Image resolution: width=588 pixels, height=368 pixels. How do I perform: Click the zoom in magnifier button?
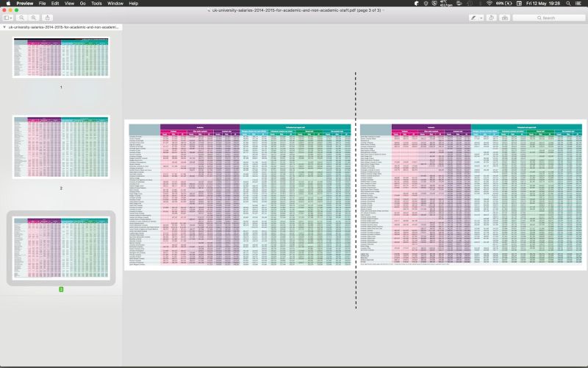click(x=33, y=18)
